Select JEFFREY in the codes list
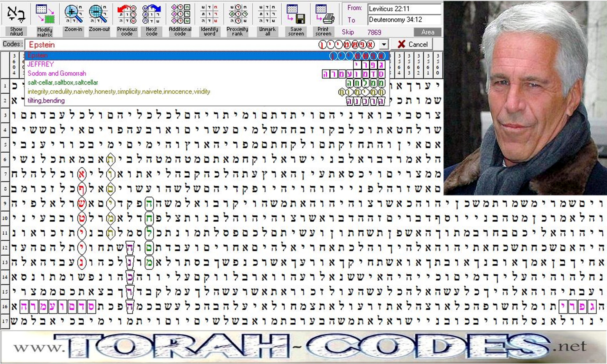 click(41, 64)
